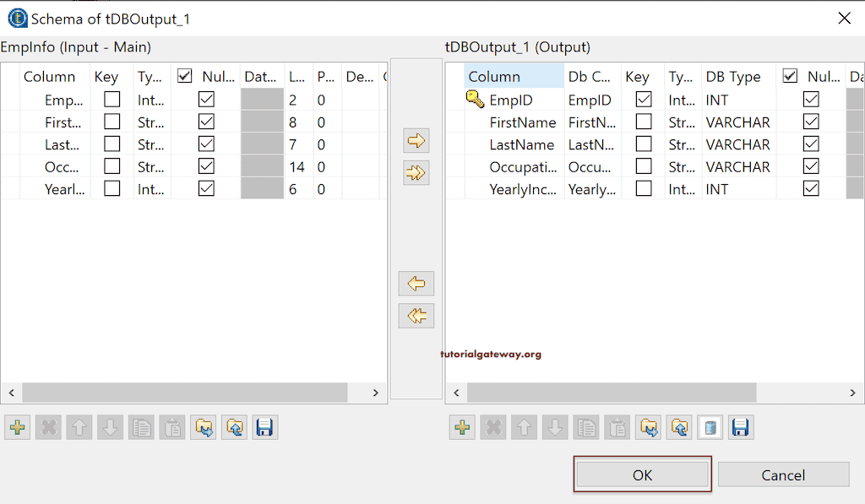
Task: Click the DB Type column header
Action: [x=733, y=77]
